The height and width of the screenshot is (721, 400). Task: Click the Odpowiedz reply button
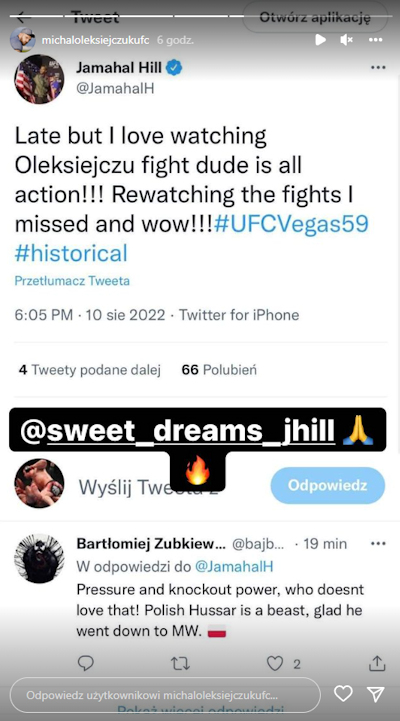327,486
